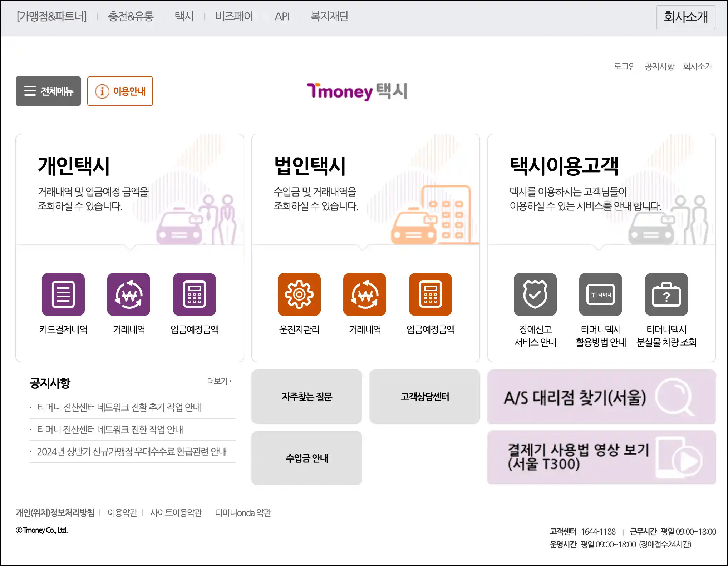Open 장애신고 서비스 안내 shield icon
Viewport: 728px width, 566px height.
pos(535,294)
